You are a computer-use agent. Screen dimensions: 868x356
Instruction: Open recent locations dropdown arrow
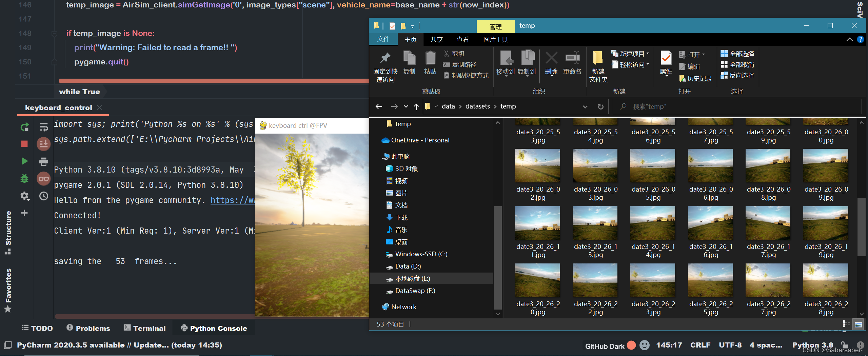coord(406,106)
